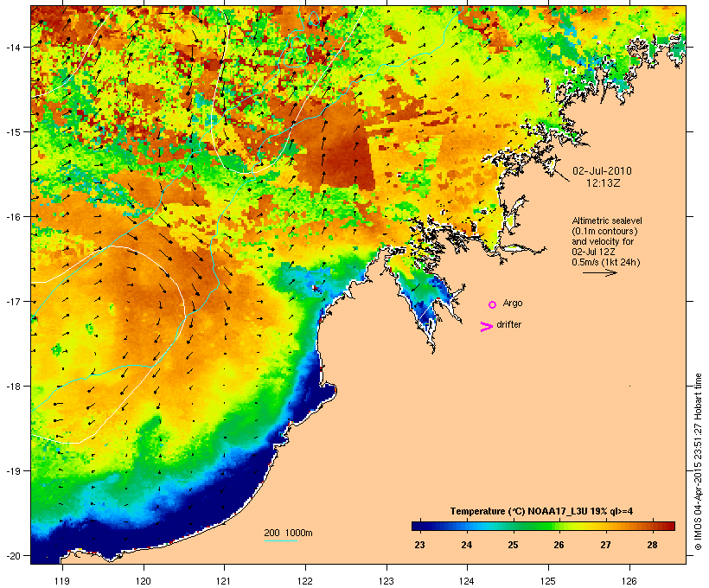The height and width of the screenshot is (588, 709).
Task: Click the date label 02-Jul-2010
Action: click(602, 171)
